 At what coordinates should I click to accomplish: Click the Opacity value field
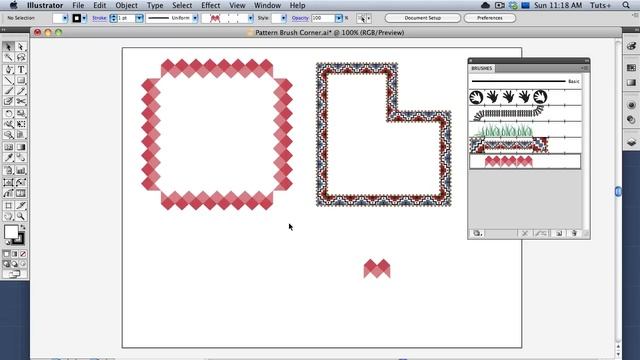(323, 18)
